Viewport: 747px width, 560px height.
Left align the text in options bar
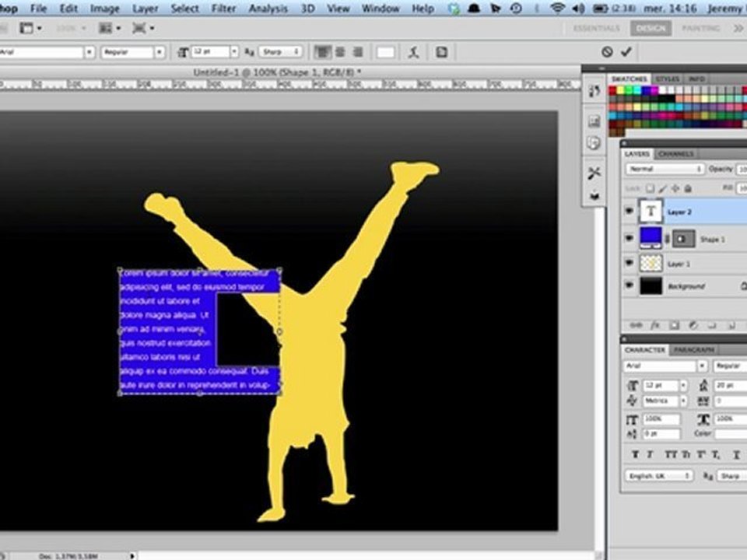(x=322, y=52)
